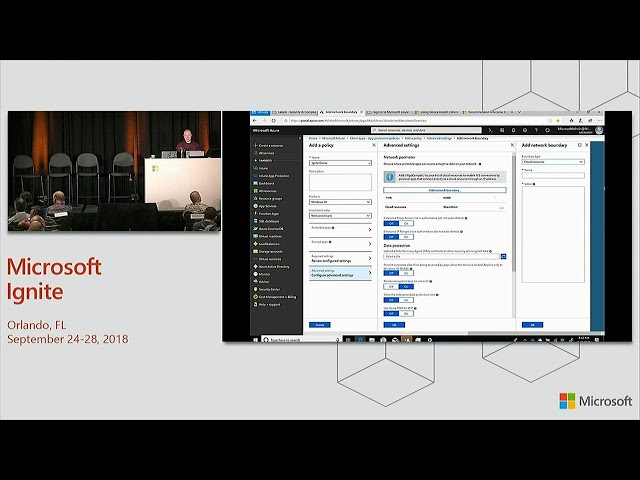Switch Enterprise Proxy Servers list toggle to On
Screen dimensions: 640x480
(x=406, y=223)
